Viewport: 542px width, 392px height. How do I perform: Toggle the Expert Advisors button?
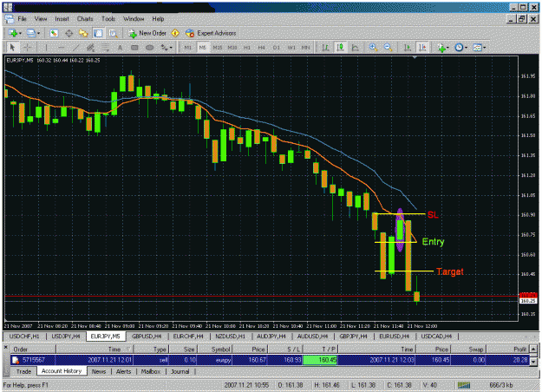pos(211,33)
